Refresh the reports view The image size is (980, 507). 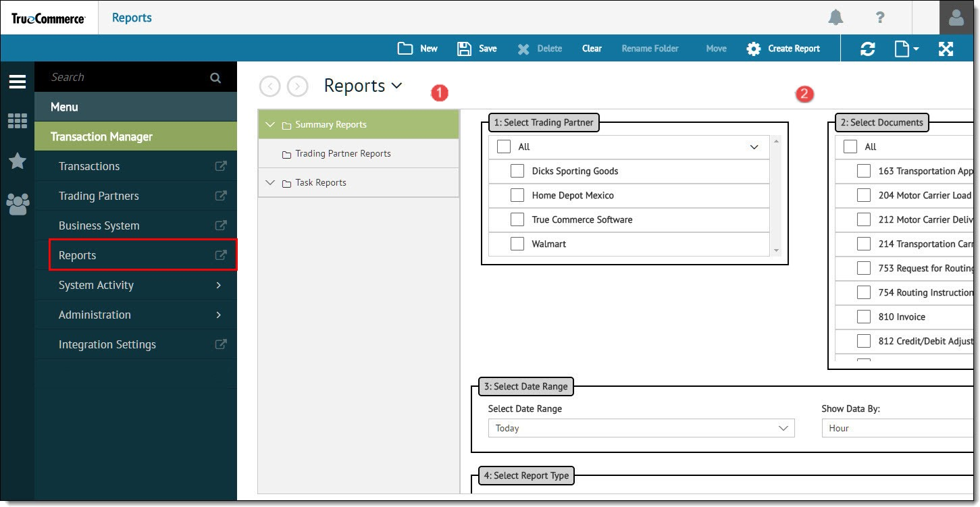(868, 48)
